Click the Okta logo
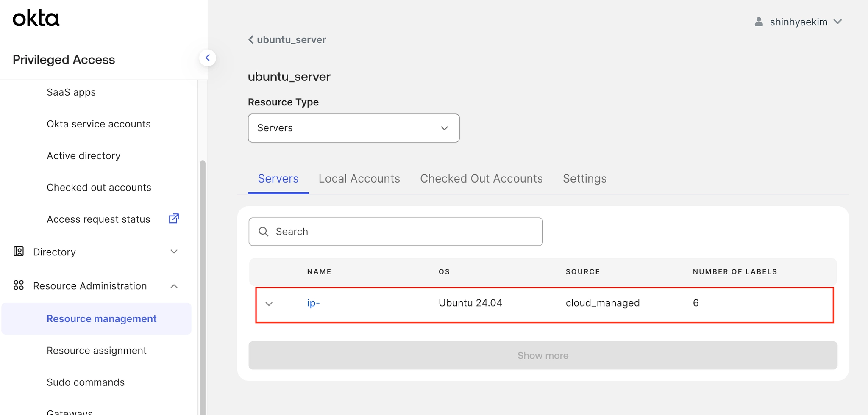This screenshot has height=415, width=868. coord(36,19)
